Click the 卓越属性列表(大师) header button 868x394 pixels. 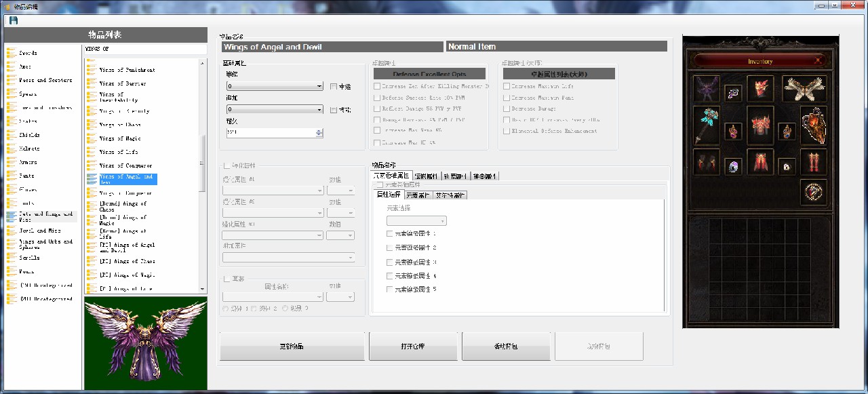click(559, 74)
